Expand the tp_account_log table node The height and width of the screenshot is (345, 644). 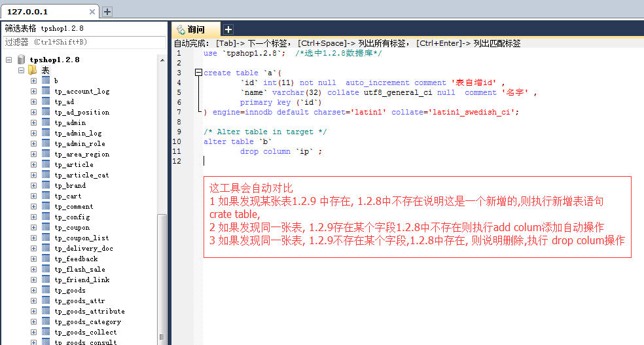[33, 91]
